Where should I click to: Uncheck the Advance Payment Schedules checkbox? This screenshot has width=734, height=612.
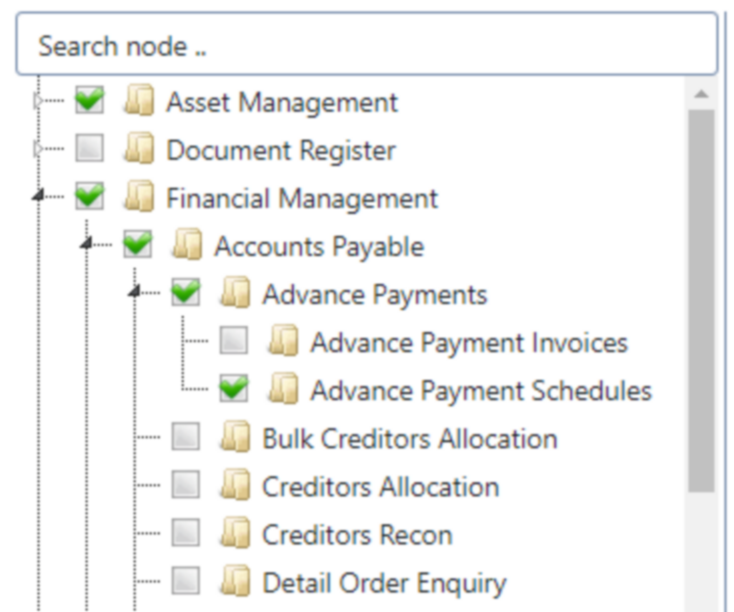coord(234,389)
